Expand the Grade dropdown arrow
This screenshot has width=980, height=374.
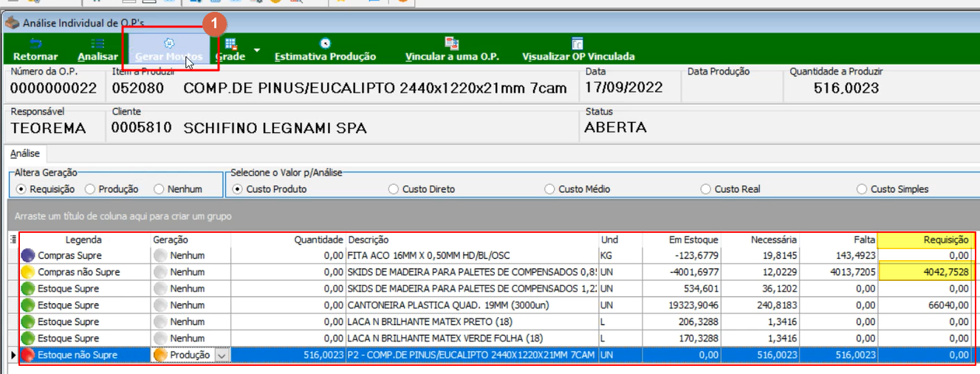click(256, 50)
